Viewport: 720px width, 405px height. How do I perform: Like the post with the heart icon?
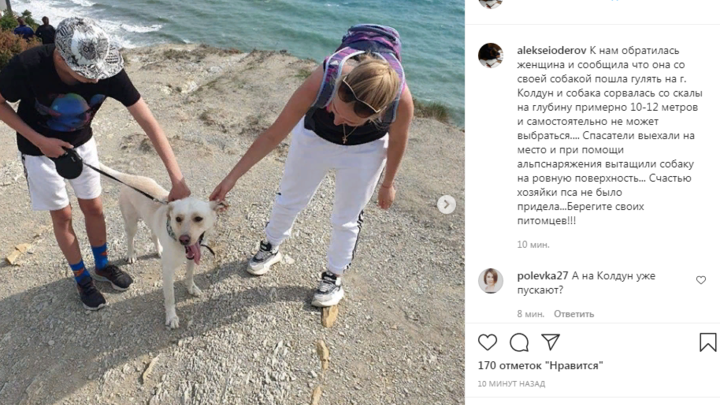pyautogui.click(x=487, y=342)
